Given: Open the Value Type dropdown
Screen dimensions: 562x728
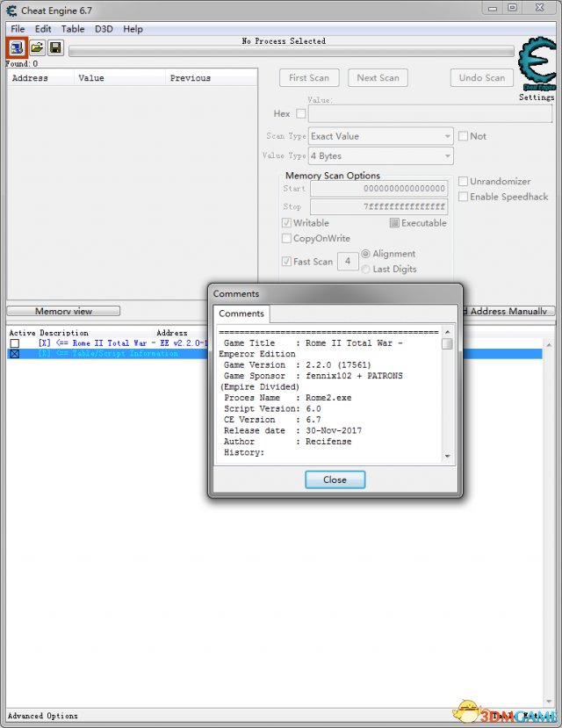Looking at the screenshot, I should tap(380, 156).
